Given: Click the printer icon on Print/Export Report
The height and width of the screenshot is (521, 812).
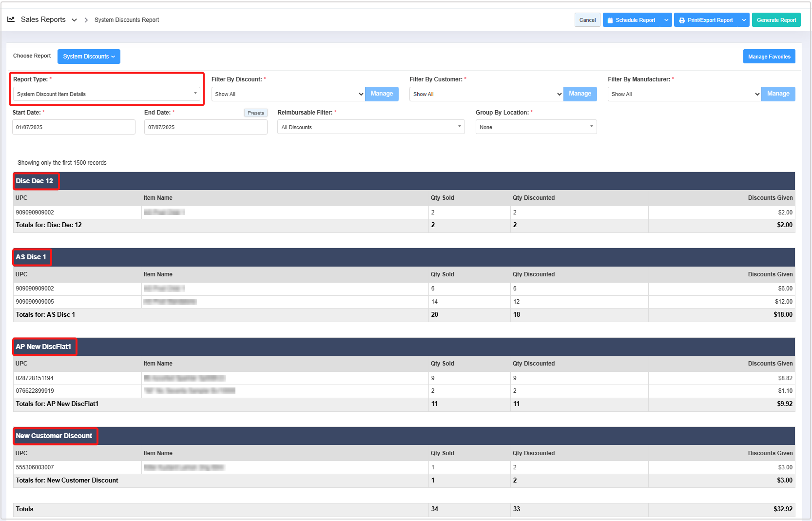Looking at the screenshot, I should (x=682, y=20).
